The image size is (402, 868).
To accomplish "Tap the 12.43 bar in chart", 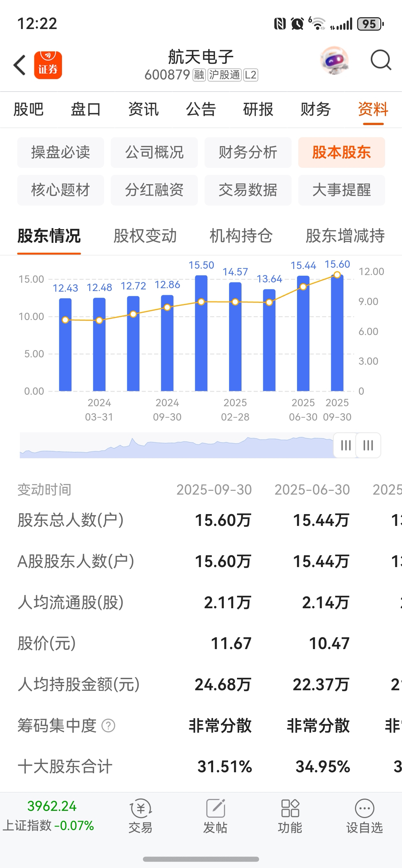I will [x=65, y=344].
